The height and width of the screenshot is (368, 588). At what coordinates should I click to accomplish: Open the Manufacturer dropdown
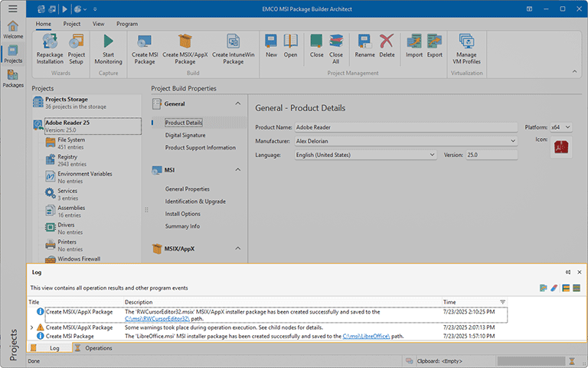click(513, 141)
